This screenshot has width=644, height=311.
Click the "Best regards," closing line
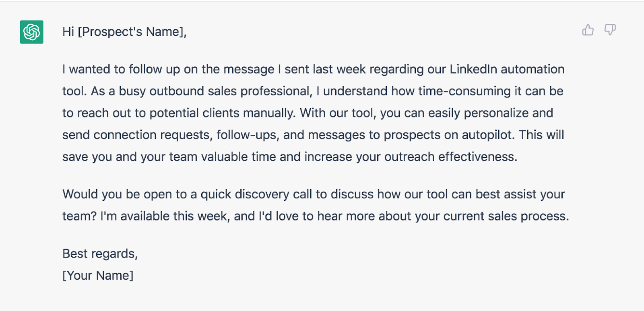pos(100,253)
